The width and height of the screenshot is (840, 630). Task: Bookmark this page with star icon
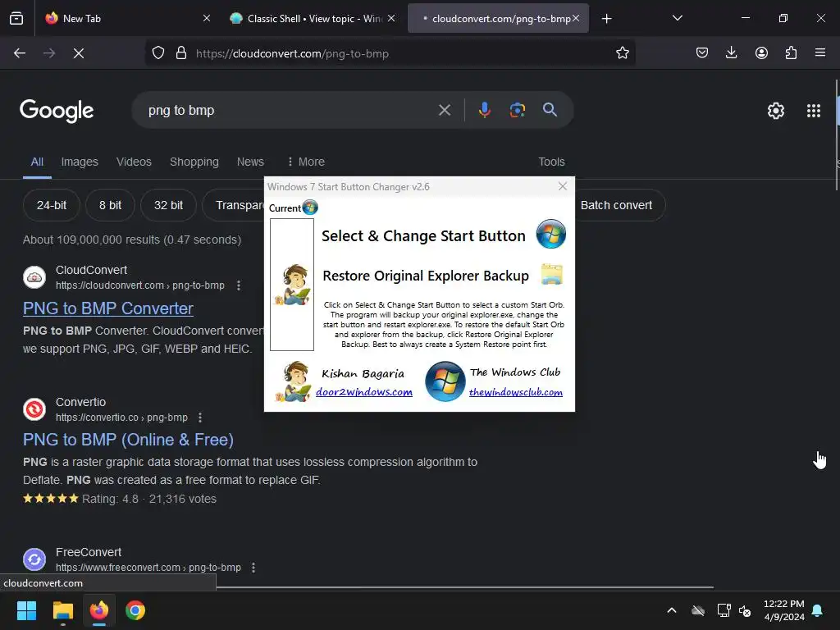pyautogui.click(x=622, y=53)
